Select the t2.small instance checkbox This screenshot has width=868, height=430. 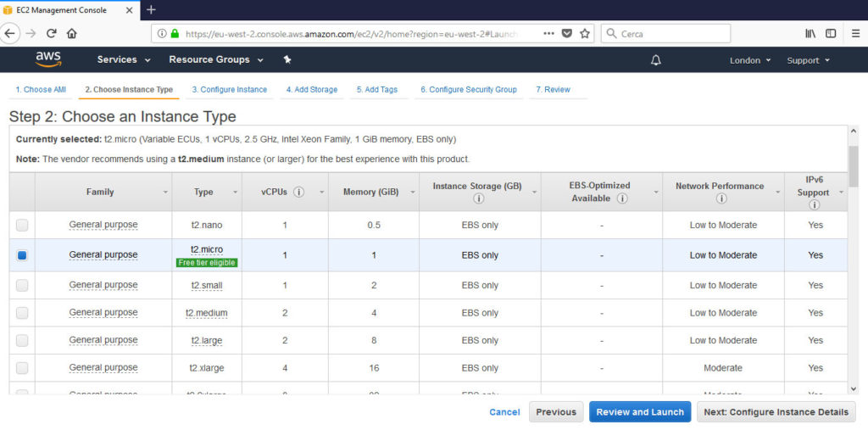[22, 285]
